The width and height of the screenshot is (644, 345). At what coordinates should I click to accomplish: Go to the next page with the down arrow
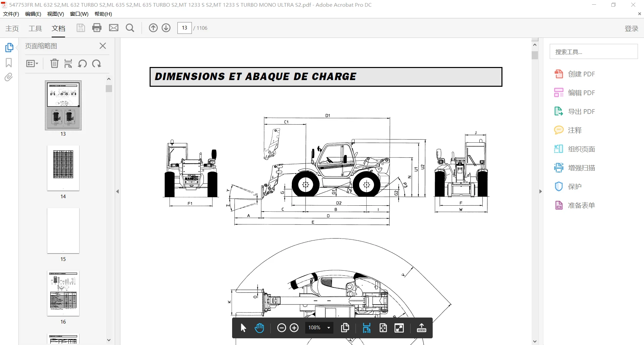[166, 28]
